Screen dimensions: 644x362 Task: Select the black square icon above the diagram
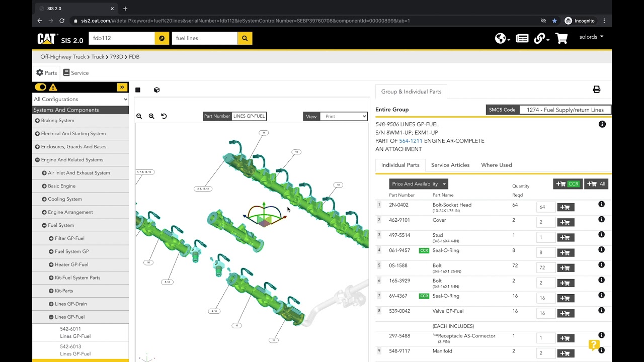(x=138, y=90)
